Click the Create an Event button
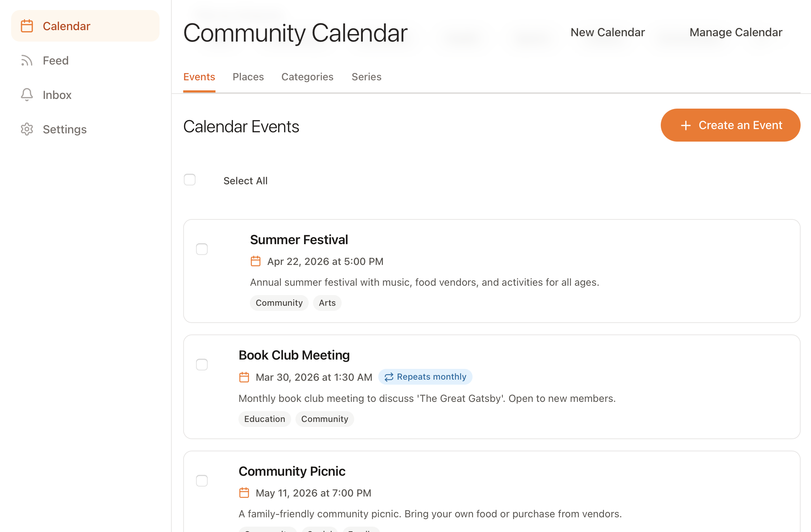The height and width of the screenshot is (532, 811). [x=730, y=125]
